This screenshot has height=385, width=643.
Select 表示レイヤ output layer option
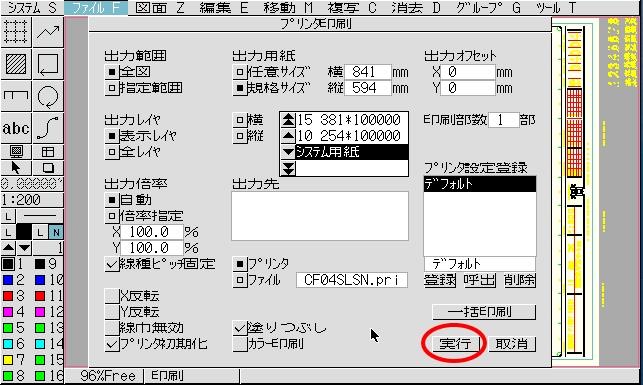tap(111, 136)
